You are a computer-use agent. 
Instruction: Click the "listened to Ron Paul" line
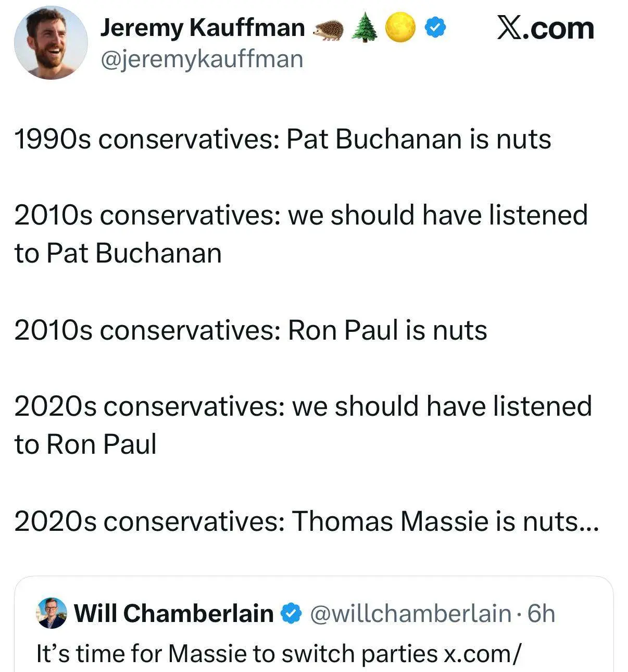tap(303, 425)
